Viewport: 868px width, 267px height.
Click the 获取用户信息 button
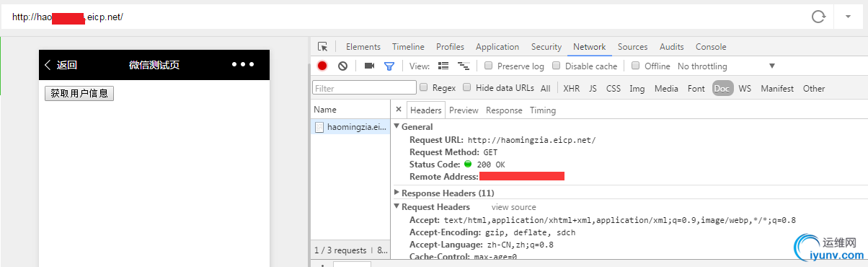79,93
